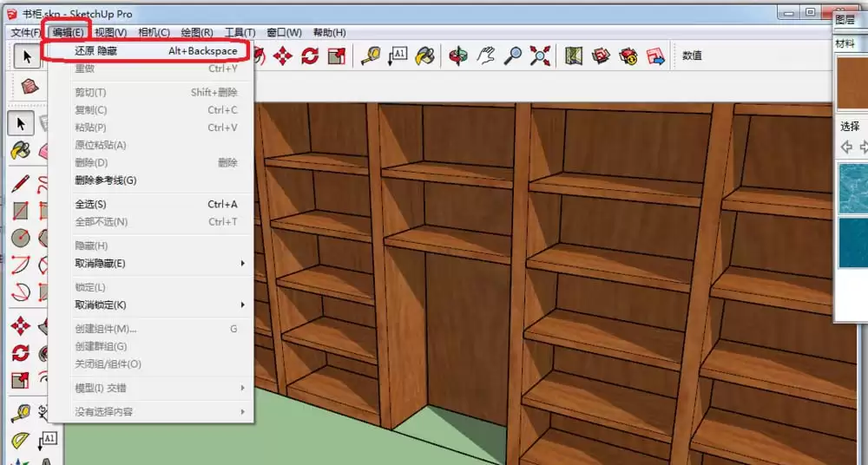Click the 原位粘贴(A) menu entry
The width and height of the screenshot is (868, 465).
[150, 145]
